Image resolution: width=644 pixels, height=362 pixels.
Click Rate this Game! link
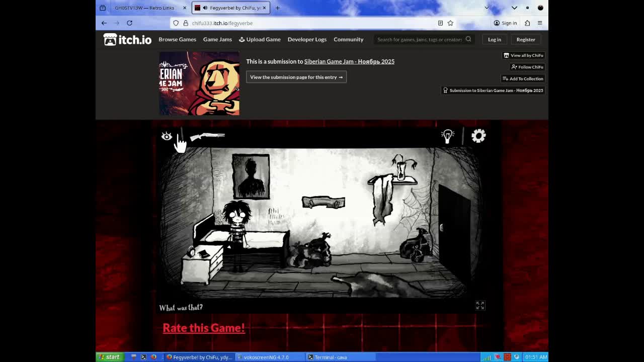coord(204,328)
